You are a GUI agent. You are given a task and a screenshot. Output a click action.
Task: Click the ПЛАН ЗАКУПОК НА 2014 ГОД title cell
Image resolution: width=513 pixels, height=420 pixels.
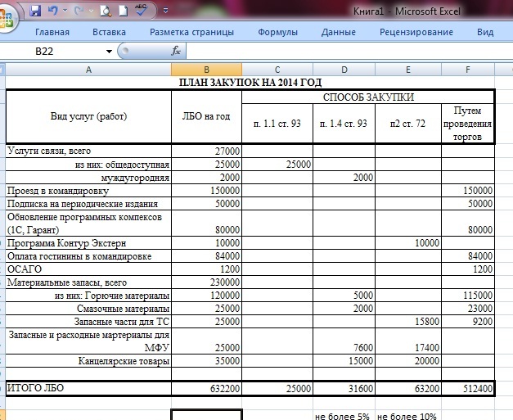point(250,83)
